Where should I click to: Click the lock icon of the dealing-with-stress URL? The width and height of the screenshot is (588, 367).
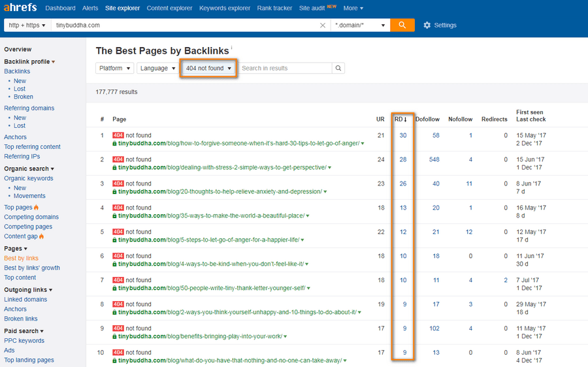click(115, 168)
